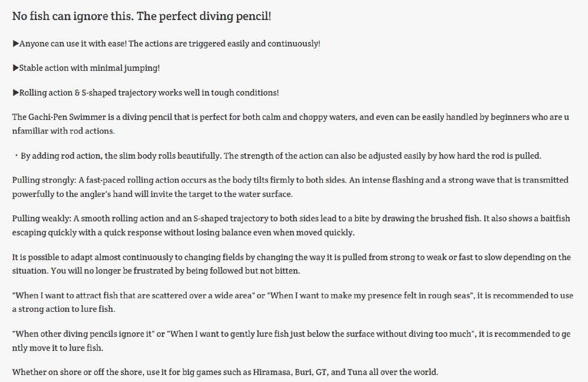Click the "Pulling weakly:" label

[x=42, y=219]
